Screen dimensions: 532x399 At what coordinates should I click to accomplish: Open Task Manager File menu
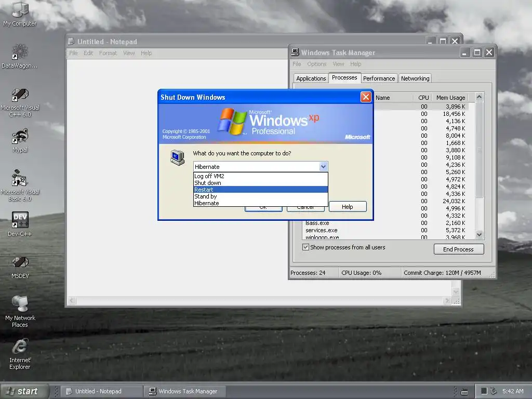297,64
